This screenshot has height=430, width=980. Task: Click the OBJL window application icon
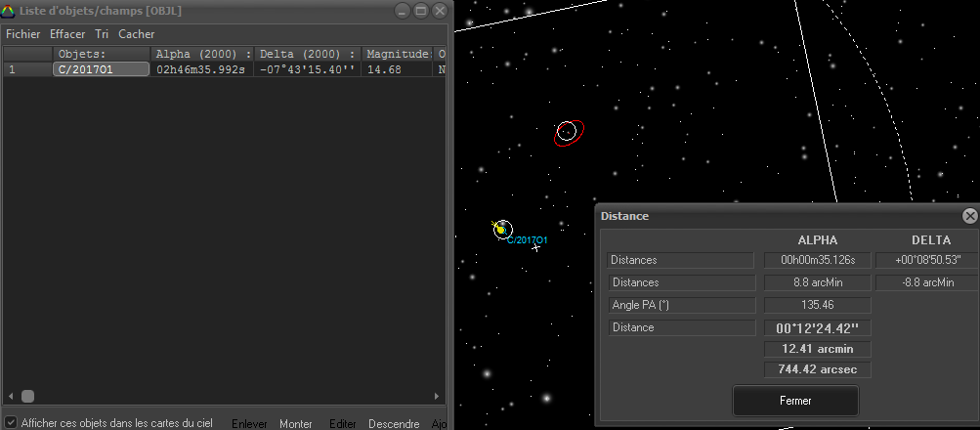(x=8, y=11)
